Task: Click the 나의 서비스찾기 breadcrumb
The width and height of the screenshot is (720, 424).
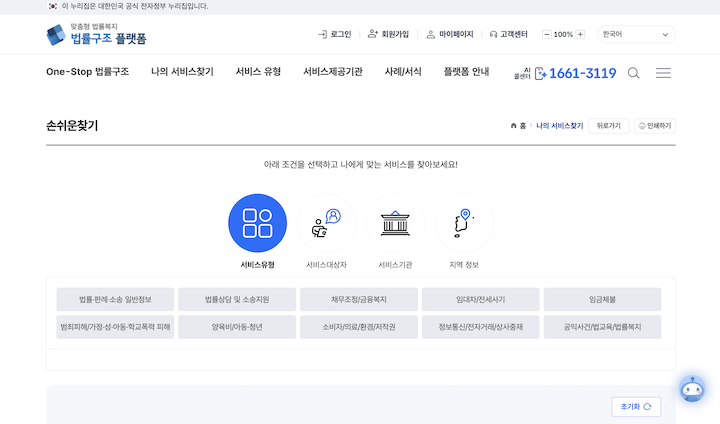Action: (x=560, y=125)
